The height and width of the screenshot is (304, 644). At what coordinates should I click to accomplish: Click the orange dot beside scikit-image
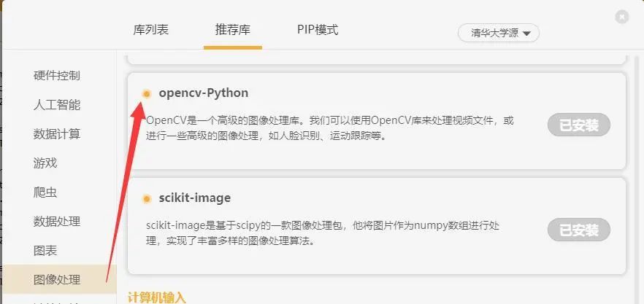(147, 199)
